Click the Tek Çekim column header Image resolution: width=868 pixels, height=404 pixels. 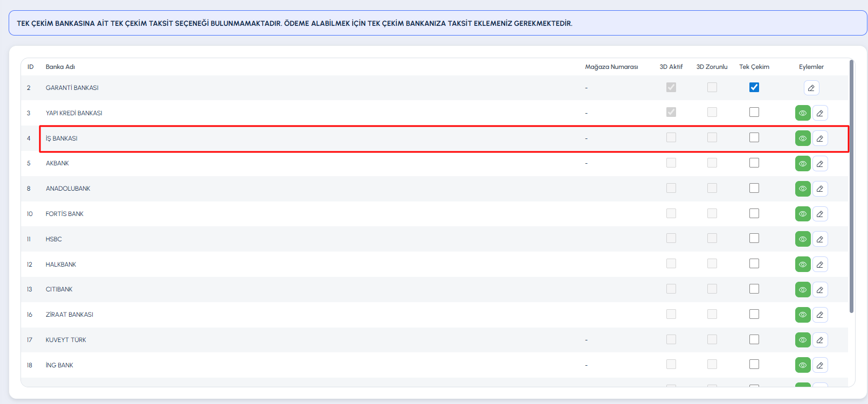tap(754, 67)
